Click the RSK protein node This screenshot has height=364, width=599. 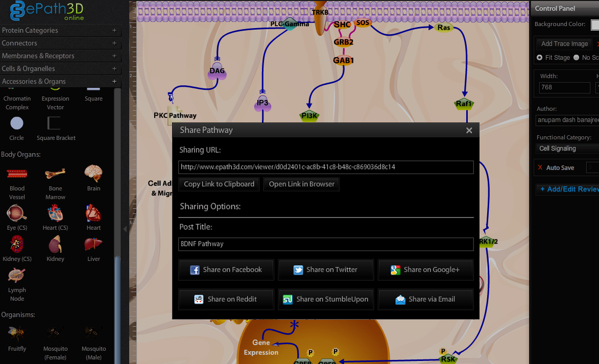pos(448,359)
